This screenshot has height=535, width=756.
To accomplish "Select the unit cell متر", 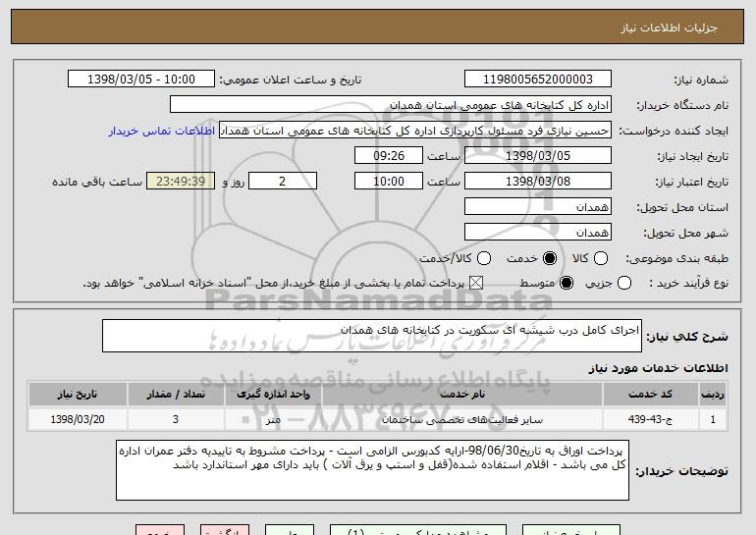I will click(x=273, y=419).
